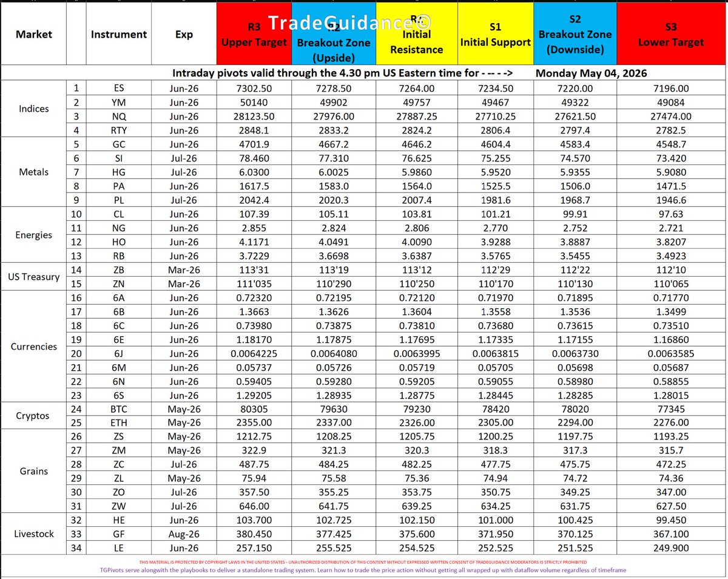The height and width of the screenshot is (579, 728).
Task: Click ZN S2 value 110'130
Action: pos(575,283)
